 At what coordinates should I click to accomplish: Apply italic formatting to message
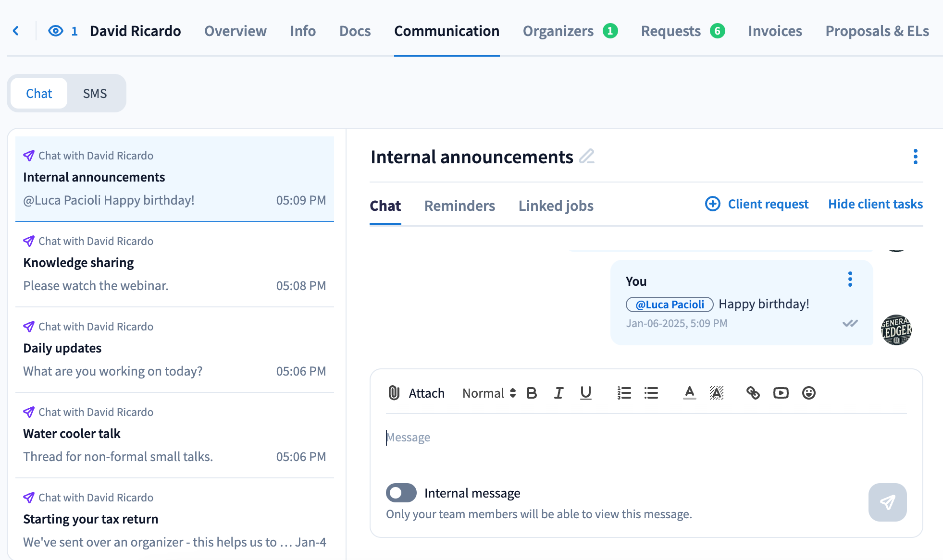tap(558, 393)
